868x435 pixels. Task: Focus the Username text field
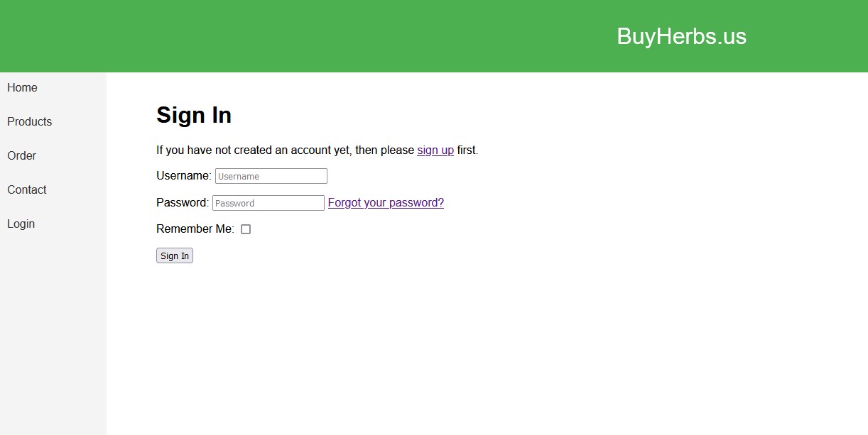click(x=271, y=176)
